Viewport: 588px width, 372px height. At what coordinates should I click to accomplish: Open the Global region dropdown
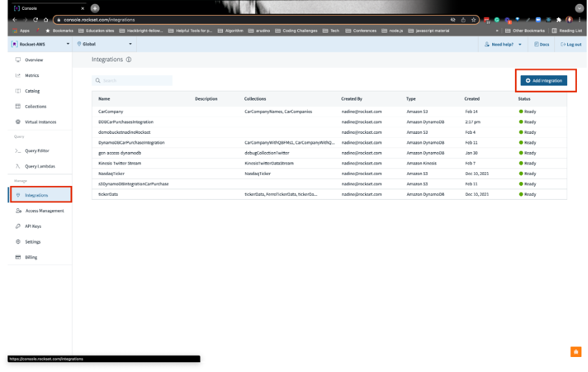pyautogui.click(x=104, y=44)
